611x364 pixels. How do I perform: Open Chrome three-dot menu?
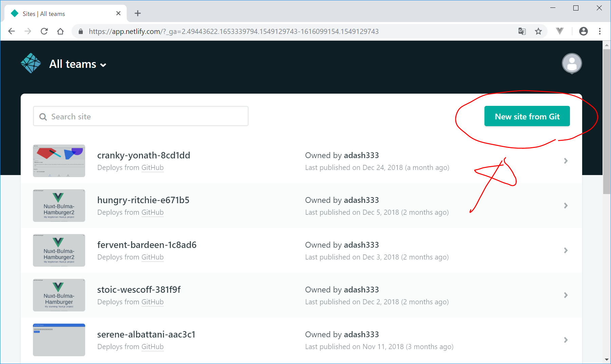click(600, 32)
